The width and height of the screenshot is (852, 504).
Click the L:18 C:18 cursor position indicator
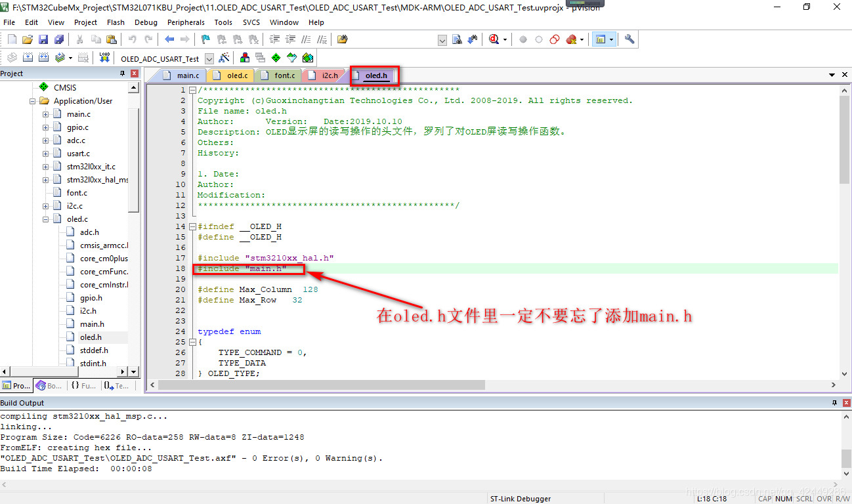click(712, 499)
